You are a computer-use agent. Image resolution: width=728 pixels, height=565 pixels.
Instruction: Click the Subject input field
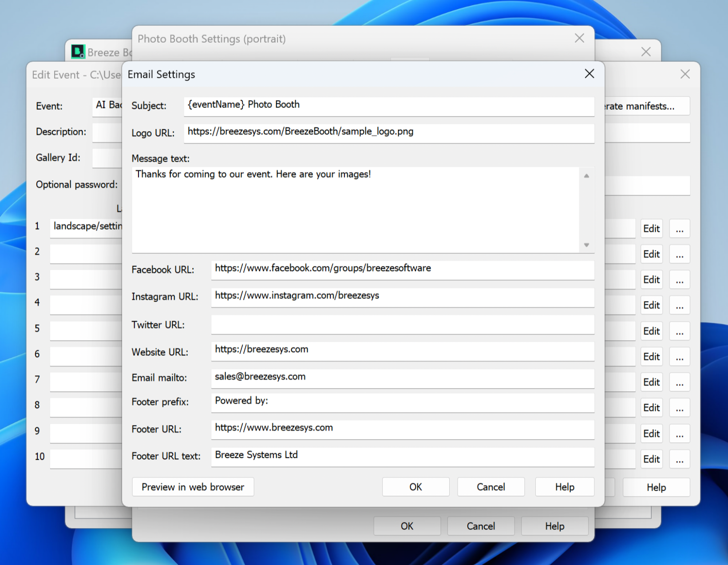388,105
